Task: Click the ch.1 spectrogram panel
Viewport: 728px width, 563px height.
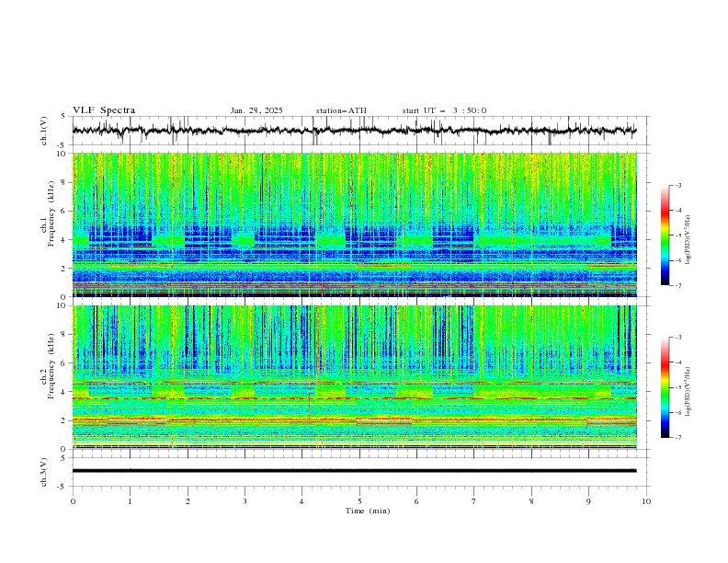Action: point(355,224)
